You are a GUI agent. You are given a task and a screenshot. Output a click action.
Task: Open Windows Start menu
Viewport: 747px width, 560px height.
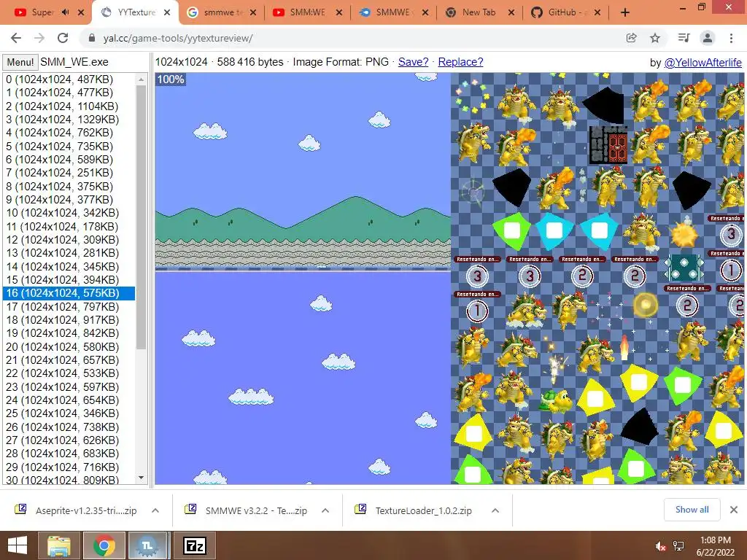18,545
